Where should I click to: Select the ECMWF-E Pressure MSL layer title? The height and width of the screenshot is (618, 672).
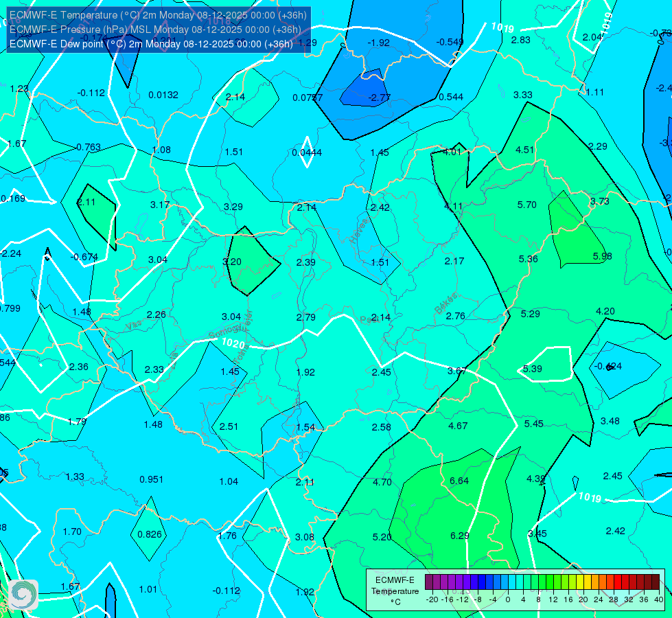point(155,30)
